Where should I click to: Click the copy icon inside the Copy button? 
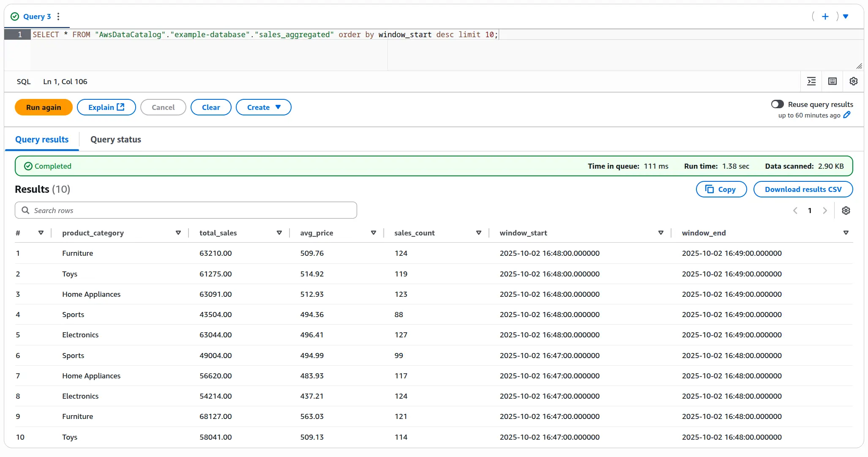(710, 189)
